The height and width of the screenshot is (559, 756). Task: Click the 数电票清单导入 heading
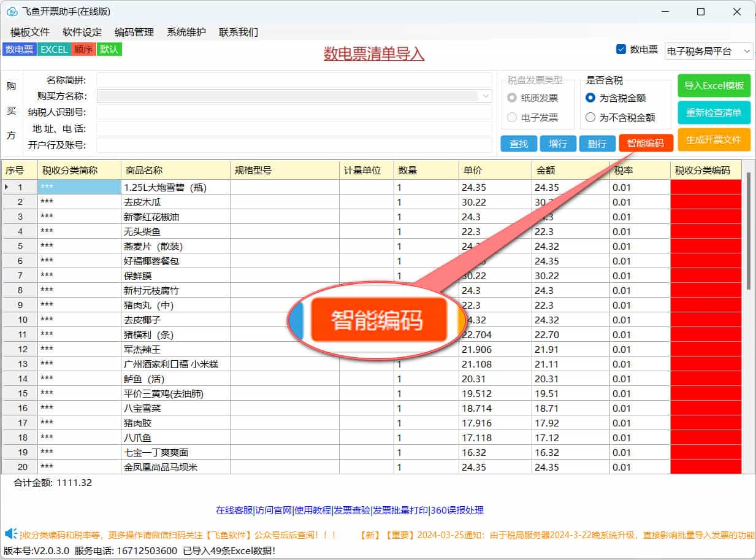click(x=374, y=54)
